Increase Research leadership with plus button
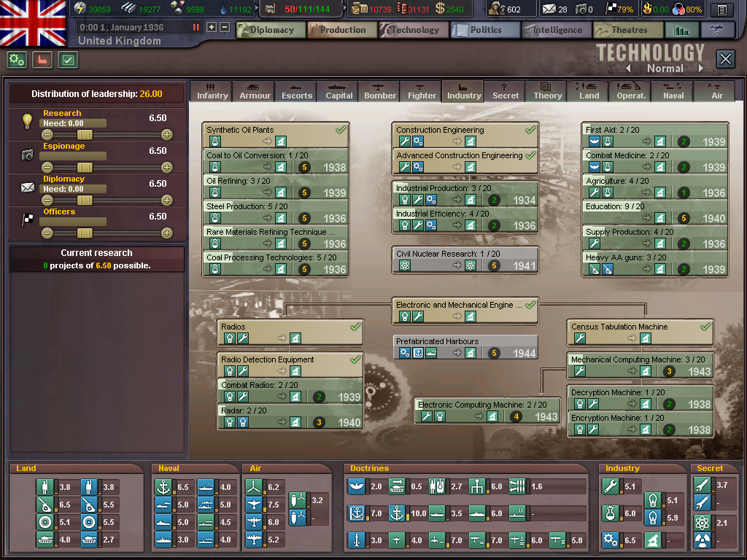The width and height of the screenshot is (747, 560). click(x=167, y=135)
